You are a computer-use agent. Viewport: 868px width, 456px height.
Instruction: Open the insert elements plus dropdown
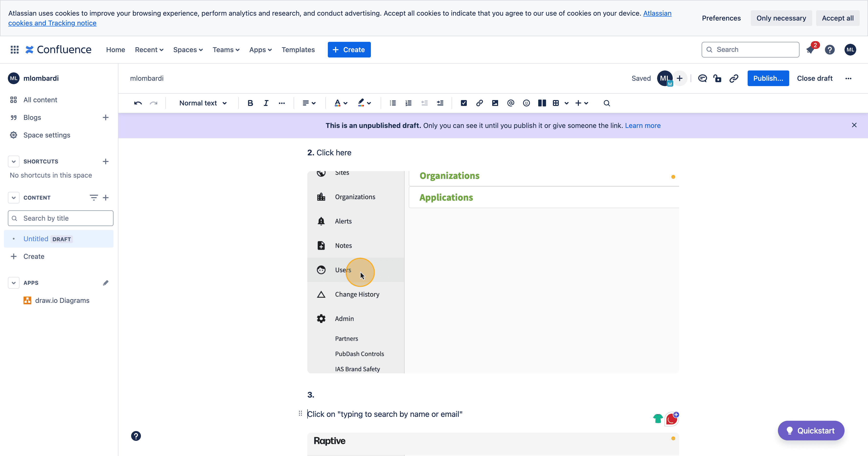(582, 103)
